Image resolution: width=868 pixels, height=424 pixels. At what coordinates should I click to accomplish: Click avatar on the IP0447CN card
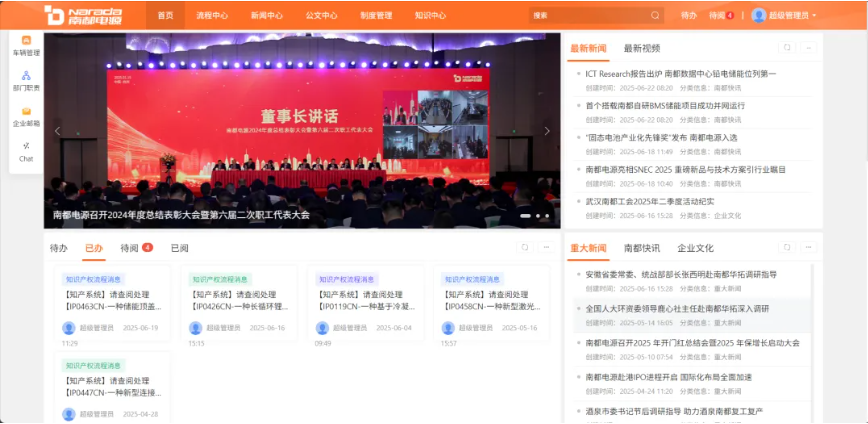[x=69, y=414]
